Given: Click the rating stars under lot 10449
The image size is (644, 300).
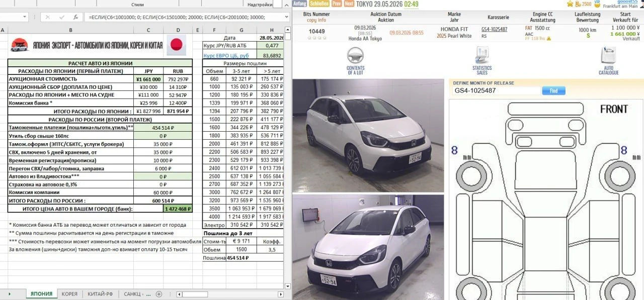Looking at the screenshot, I should tap(317, 38).
